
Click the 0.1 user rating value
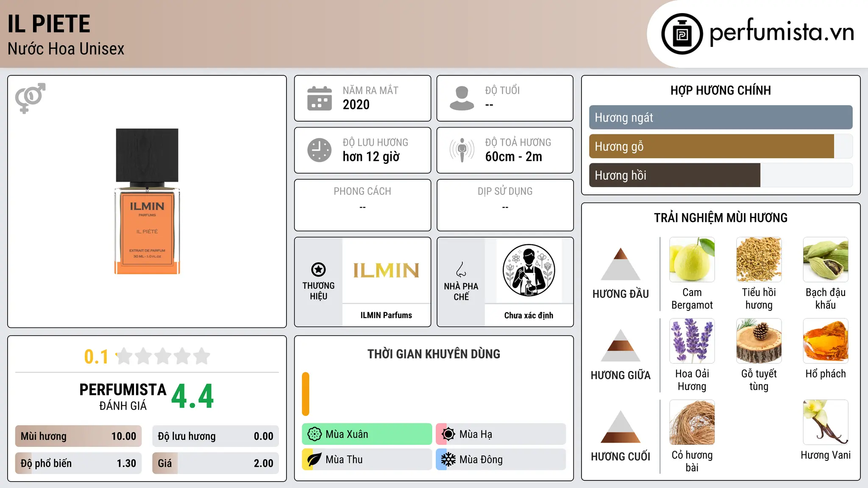click(x=96, y=357)
